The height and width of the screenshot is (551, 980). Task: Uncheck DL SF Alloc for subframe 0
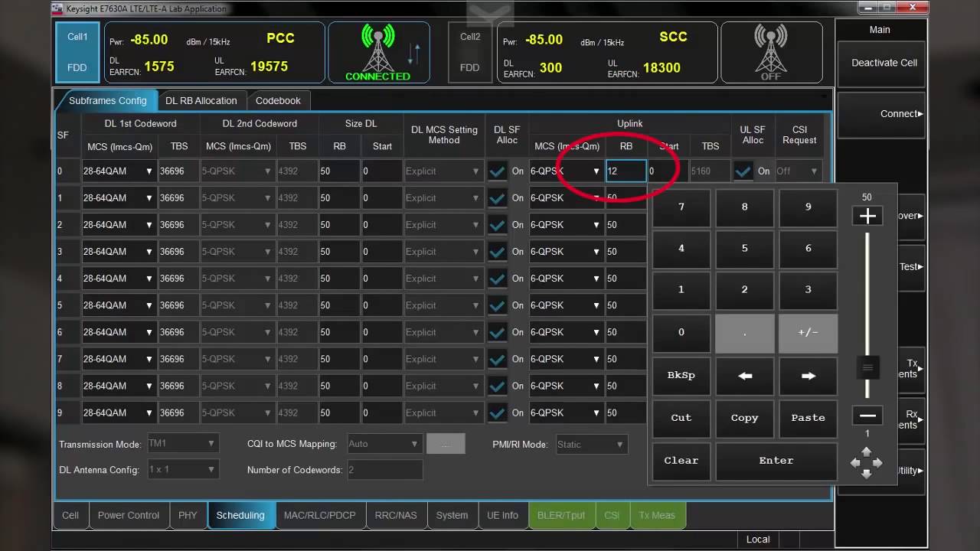point(498,171)
